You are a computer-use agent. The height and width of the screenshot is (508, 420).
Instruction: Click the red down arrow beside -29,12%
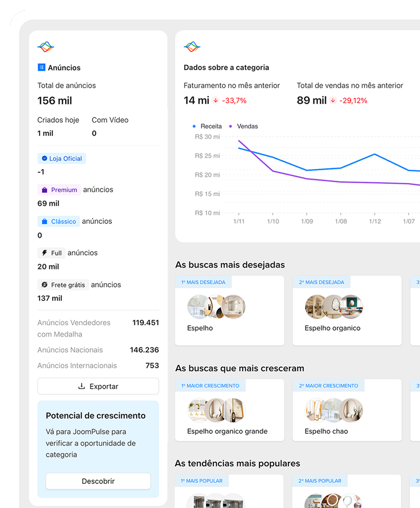click(333, 101)
